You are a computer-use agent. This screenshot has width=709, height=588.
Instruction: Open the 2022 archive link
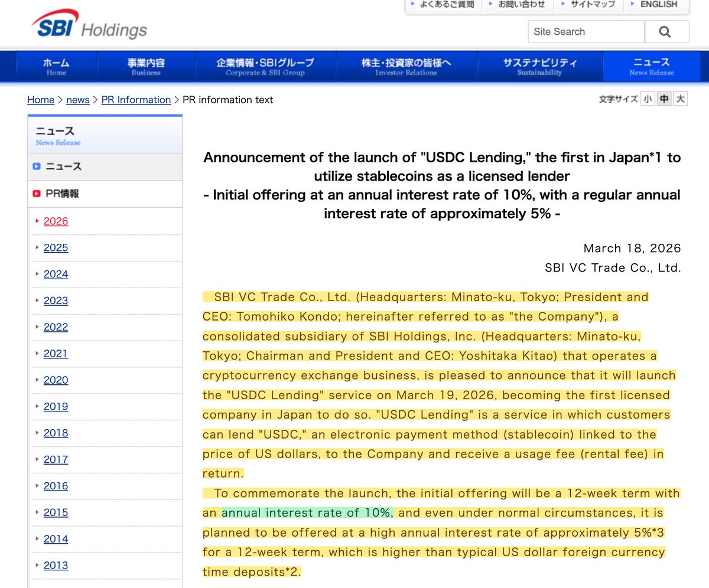tap(56, 327)
